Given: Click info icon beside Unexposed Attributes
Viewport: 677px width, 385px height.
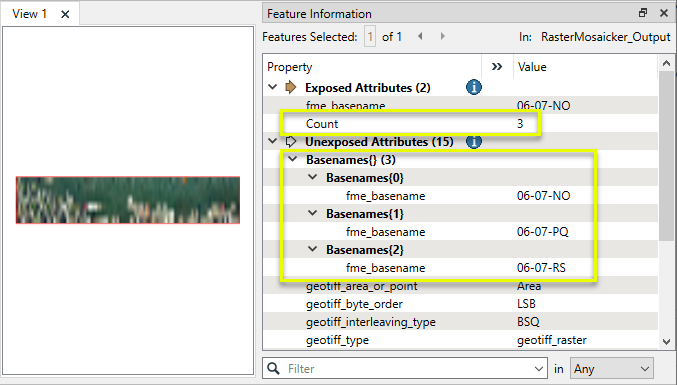Looking at the screenshot, I should click(474, 142).
